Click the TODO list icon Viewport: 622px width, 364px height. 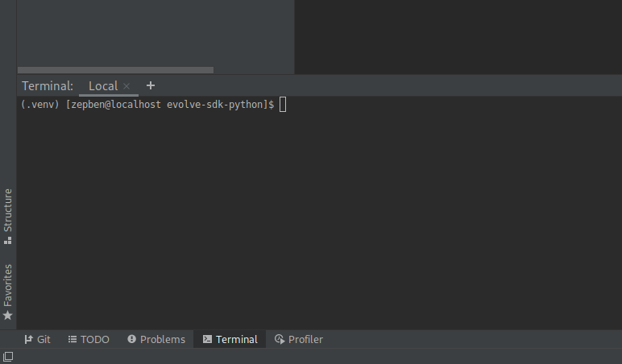73,340
